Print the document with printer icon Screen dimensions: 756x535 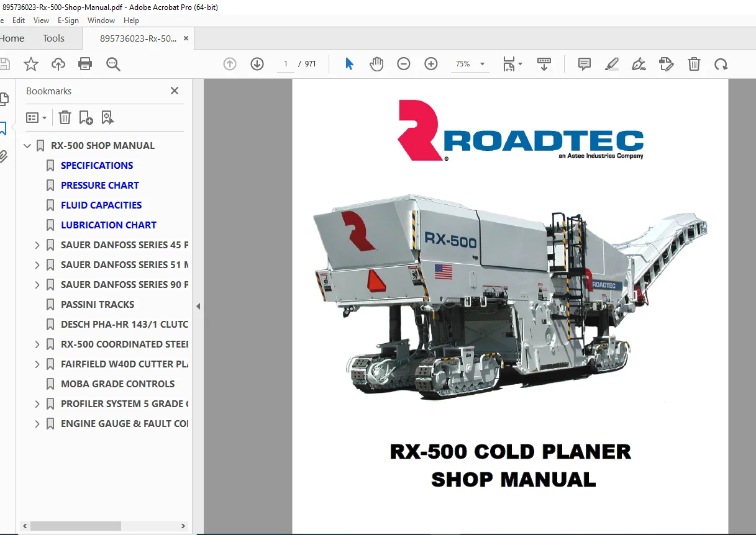coord(85,64)
